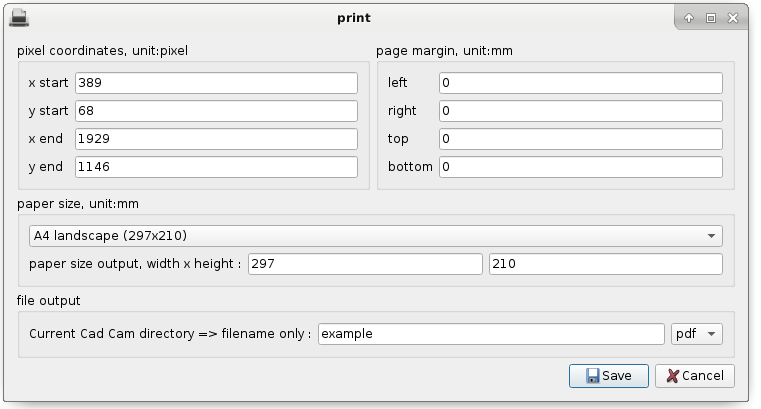Maximize the print dialog window
The width and height of the screenshot is (761, 409).
pos(711,18)
